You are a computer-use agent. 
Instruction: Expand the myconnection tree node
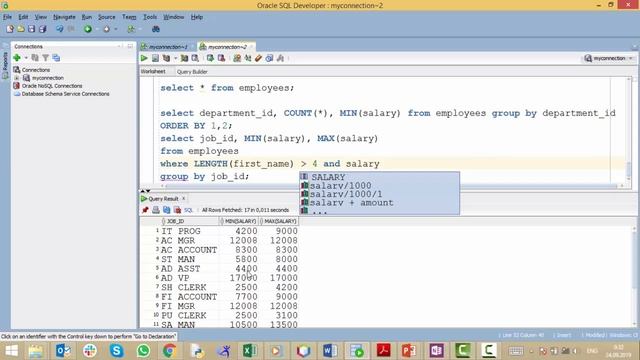[17, 78]
